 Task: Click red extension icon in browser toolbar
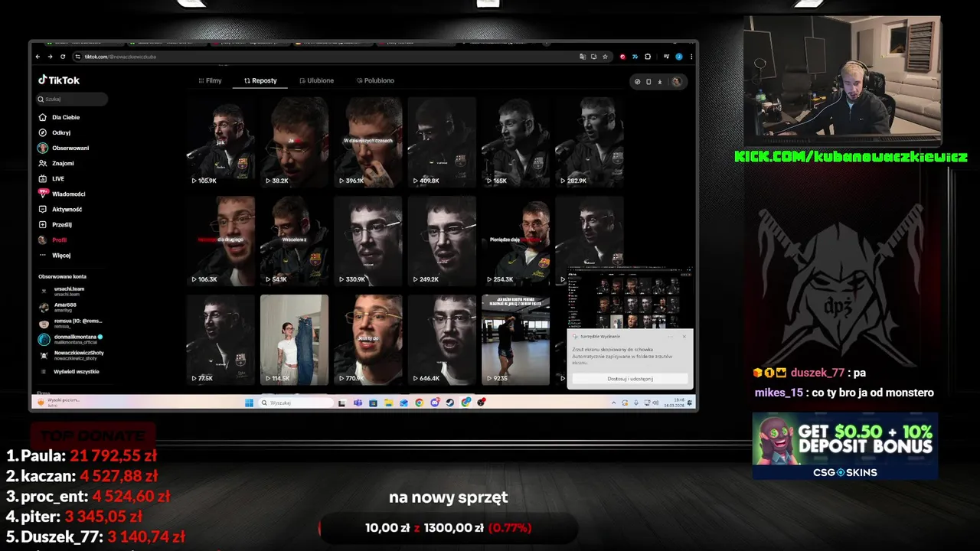pyautogui.click(x=622, y=57)
